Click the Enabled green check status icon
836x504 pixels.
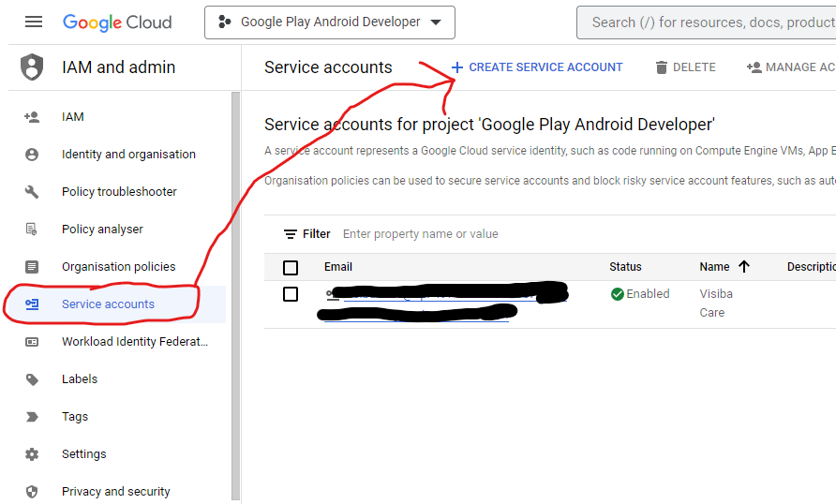[x=618, y=294]
